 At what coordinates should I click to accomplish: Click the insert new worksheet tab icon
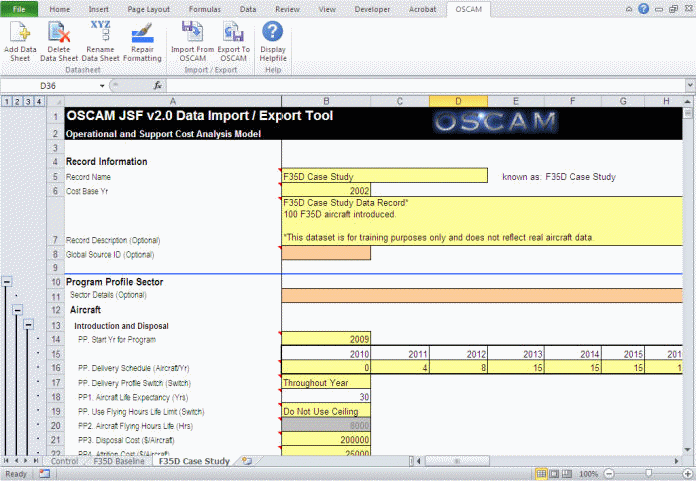tap(247, 461)
